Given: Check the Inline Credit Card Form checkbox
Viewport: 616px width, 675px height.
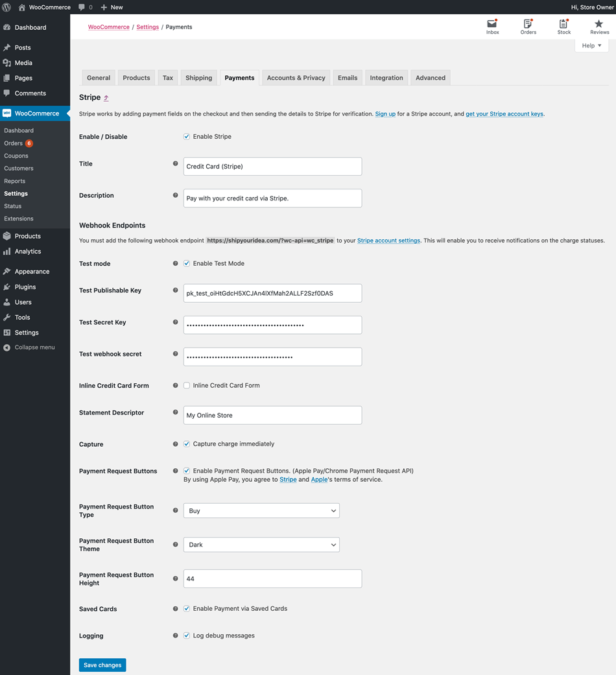Looking at the screenshot, I should pyautogui.click(x=187, y=385).
